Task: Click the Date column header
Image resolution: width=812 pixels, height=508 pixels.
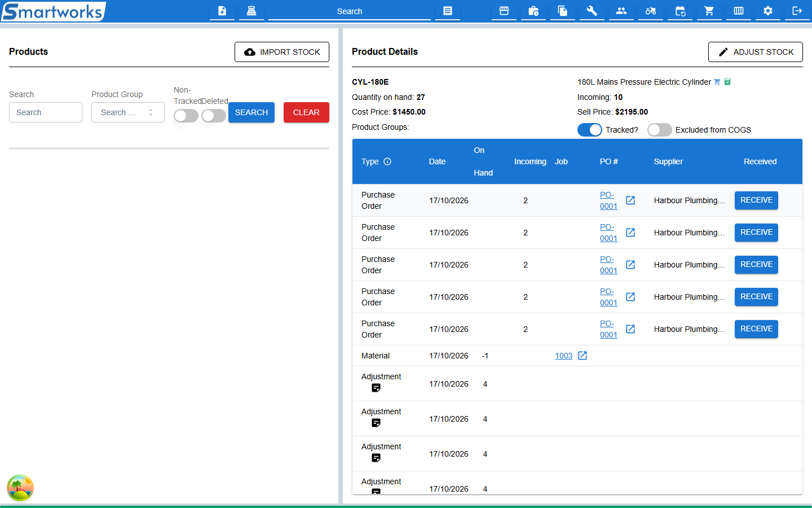Action: point(437,161)
